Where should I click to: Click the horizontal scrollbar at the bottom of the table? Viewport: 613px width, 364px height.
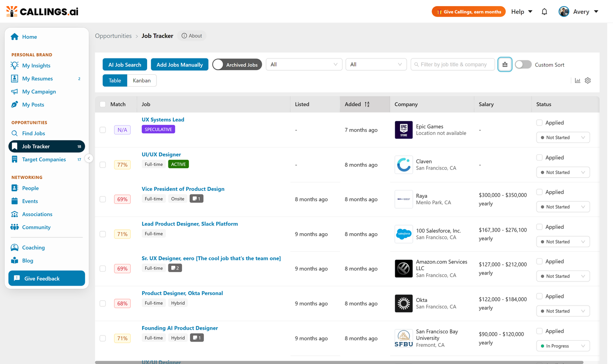pyautogui.click(x=339, y=362)
